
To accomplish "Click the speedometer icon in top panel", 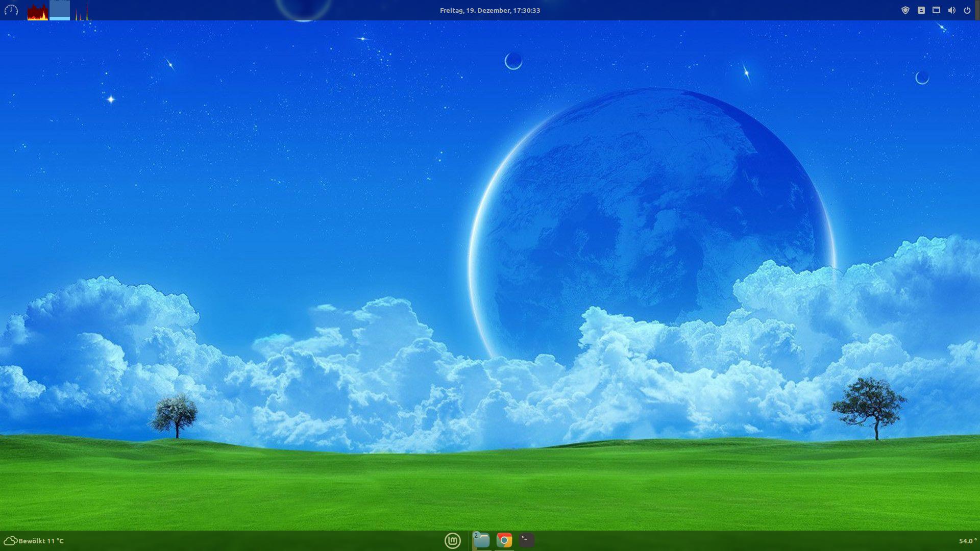I will 11,10.
